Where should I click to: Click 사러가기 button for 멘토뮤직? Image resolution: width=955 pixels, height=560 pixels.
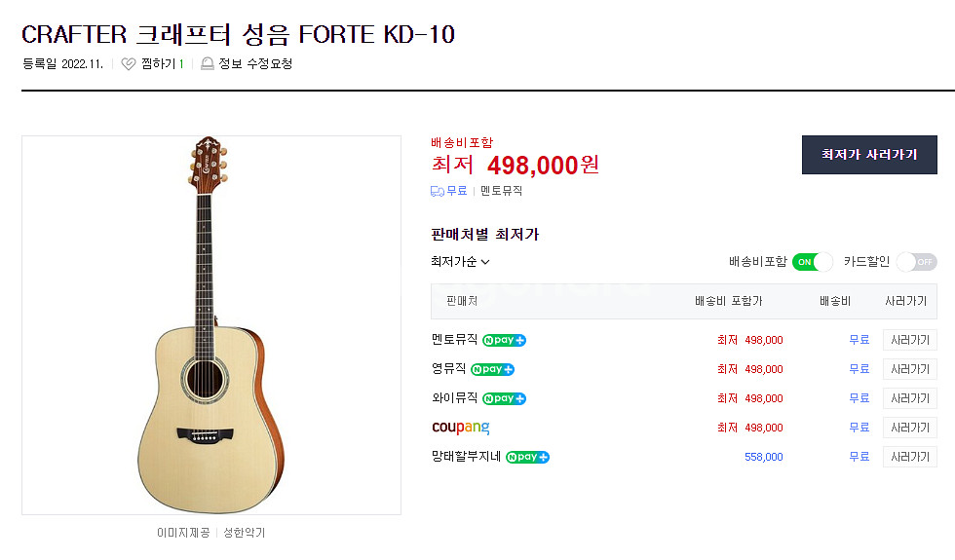tap(909, 340)
